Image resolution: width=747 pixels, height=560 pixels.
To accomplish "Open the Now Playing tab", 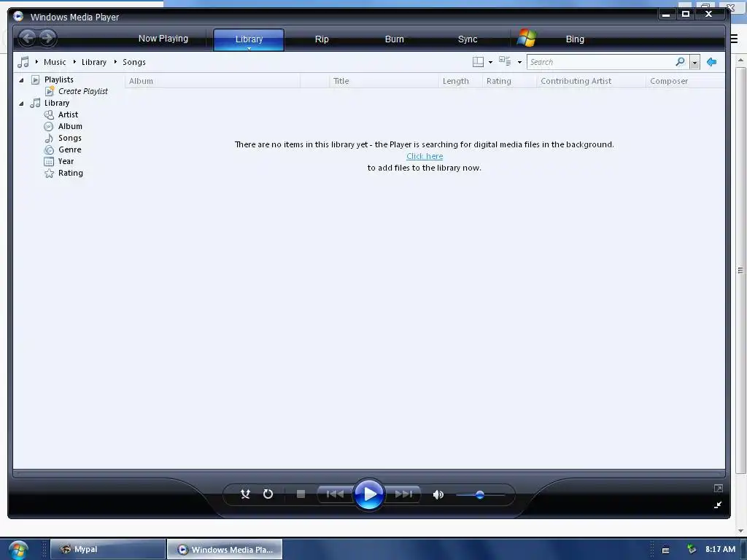I will click(x=163, y=39).
